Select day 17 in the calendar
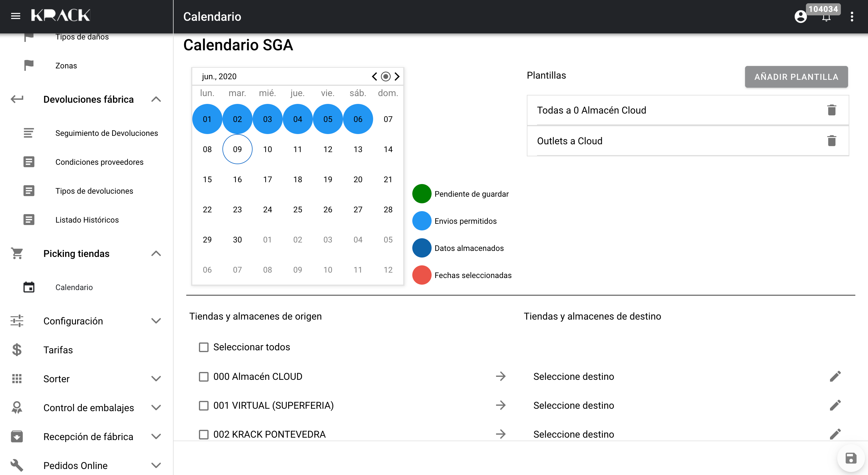This screenshot has height=475, width=868. pos(267,180)
